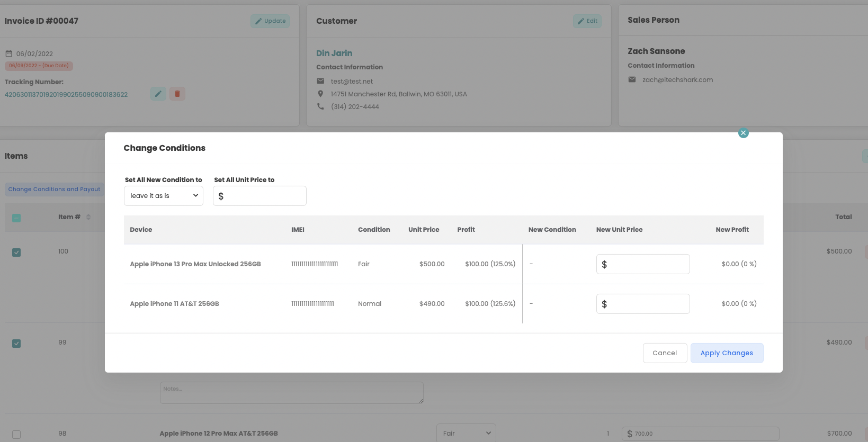Image resolution: width=868 pixels, height=442 pixels.
Task: Click Apple iPhone 13 Pro Max Unlocked 256GB
Action: point(195,264)
